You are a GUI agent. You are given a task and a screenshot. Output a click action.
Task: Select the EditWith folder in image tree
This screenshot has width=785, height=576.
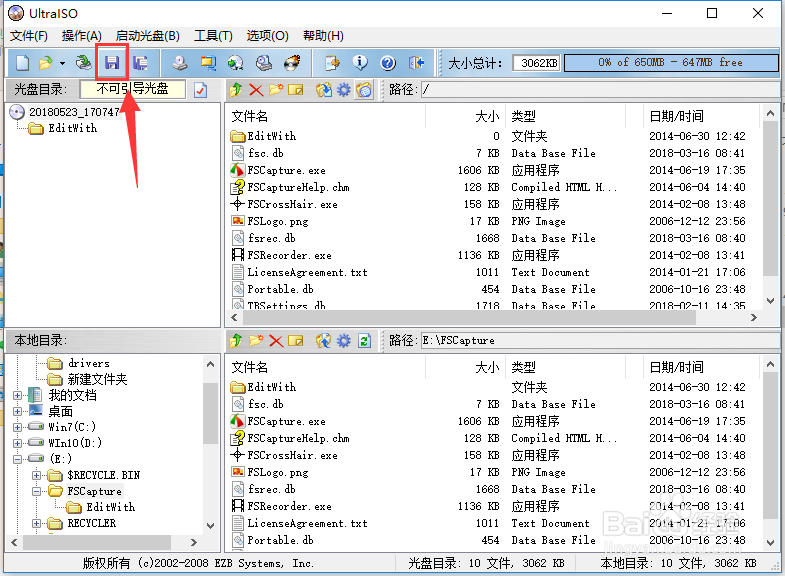(73, 129)
